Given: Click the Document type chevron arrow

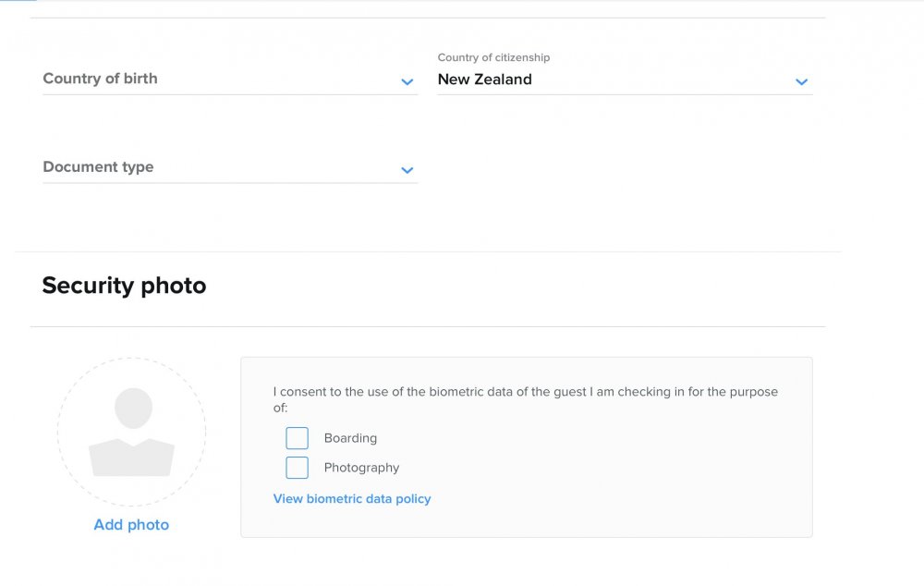Looking at the screenshot, I should pos(407,170).
